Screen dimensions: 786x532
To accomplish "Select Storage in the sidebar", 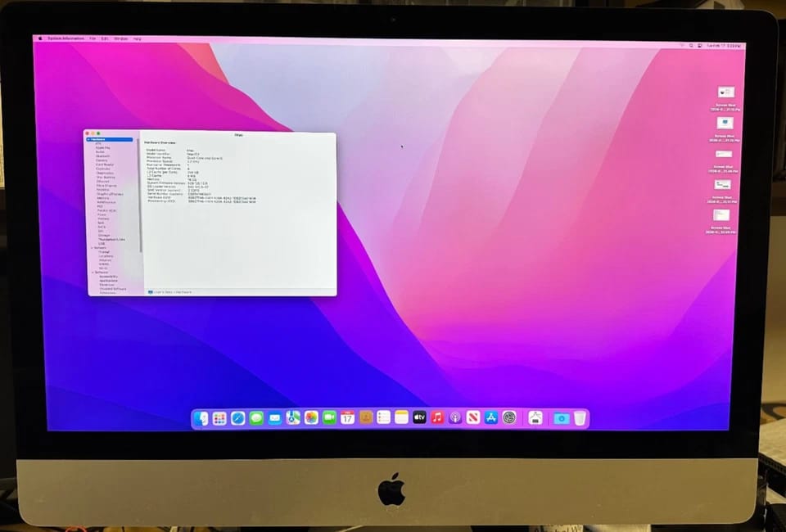I will (x=104, y=236).
